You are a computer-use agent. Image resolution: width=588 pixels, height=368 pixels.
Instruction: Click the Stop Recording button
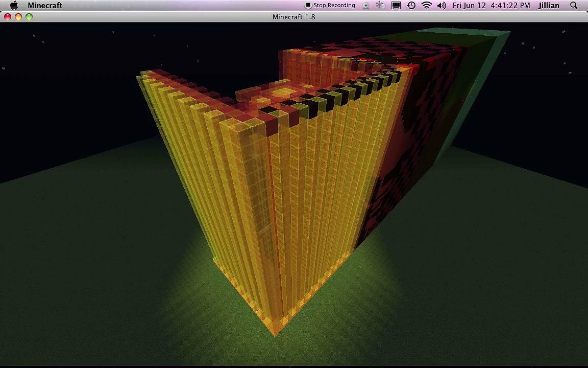330,5
